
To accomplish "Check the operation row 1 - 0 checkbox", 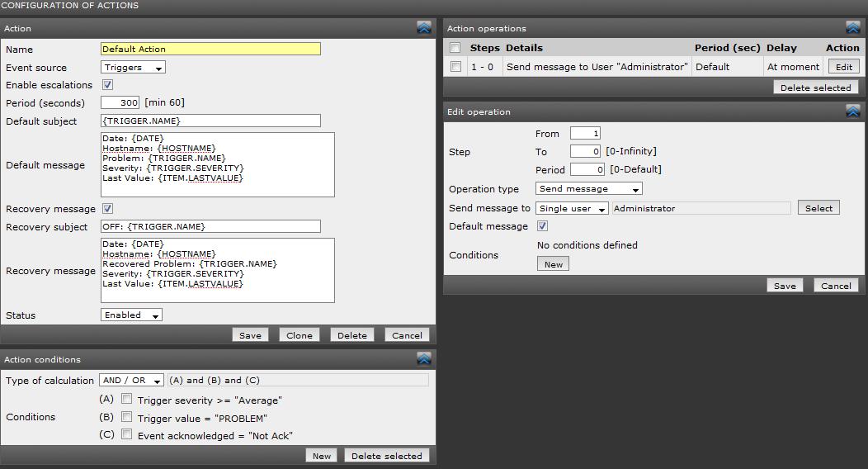I will tap(455, 66).
